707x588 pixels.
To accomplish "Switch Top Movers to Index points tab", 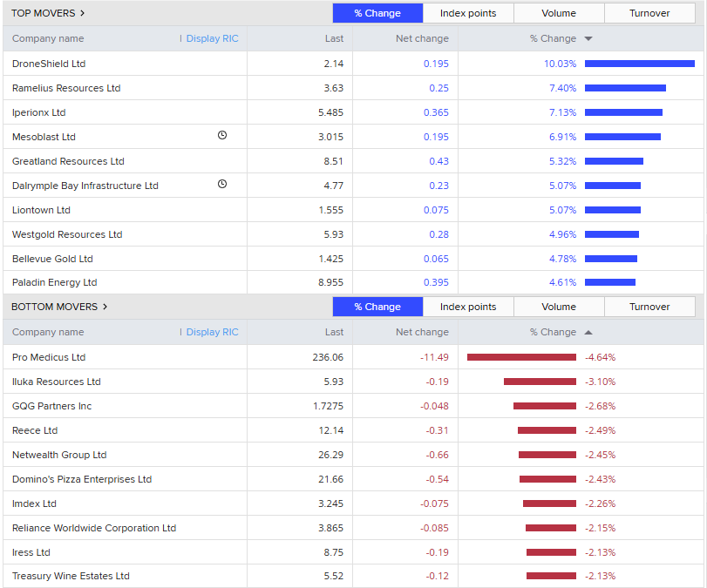I will click(x=468, y=13).
